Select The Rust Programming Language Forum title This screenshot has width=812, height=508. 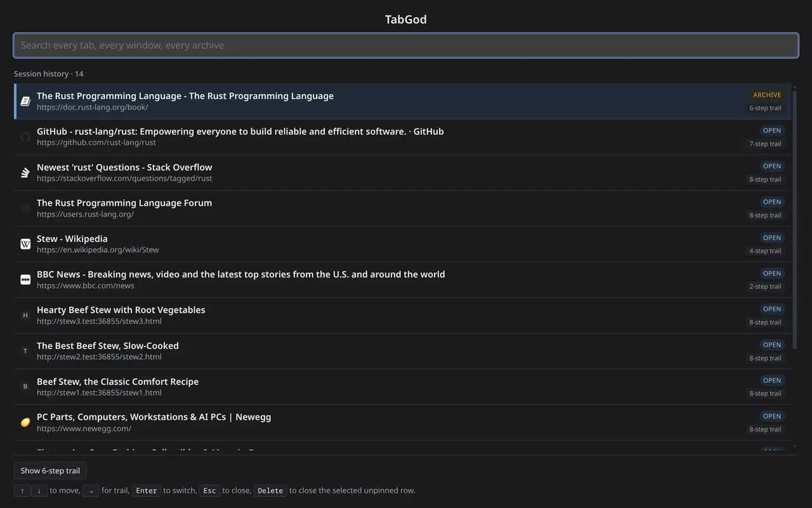(124, 203)
